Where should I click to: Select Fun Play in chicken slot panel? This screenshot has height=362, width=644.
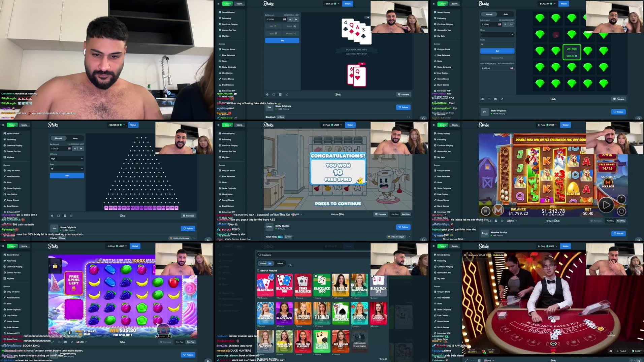coord(610,221)
